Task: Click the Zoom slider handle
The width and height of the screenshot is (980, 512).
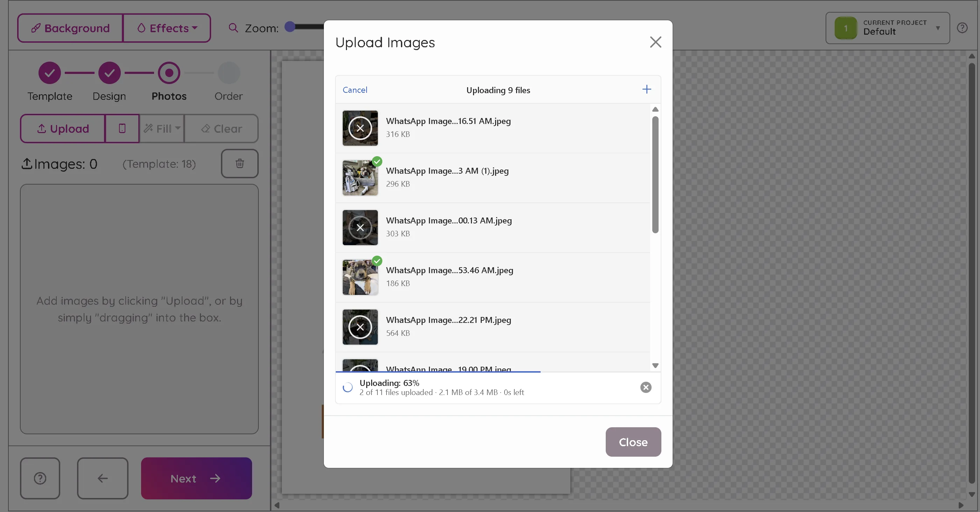Action: coord(290,27)
